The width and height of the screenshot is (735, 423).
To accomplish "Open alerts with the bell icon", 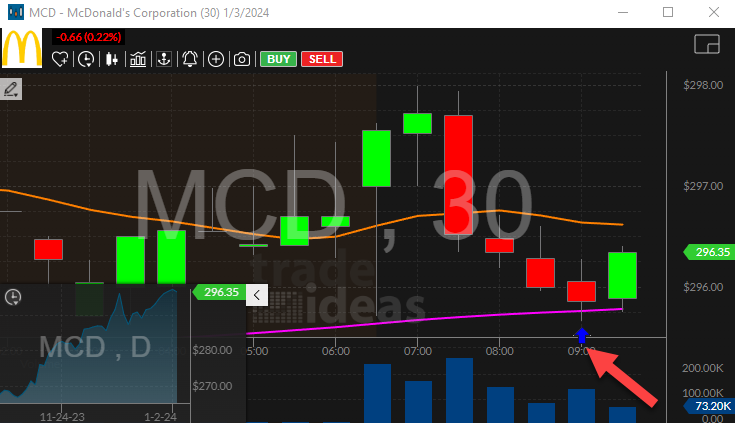I will [x=190, y=59].
